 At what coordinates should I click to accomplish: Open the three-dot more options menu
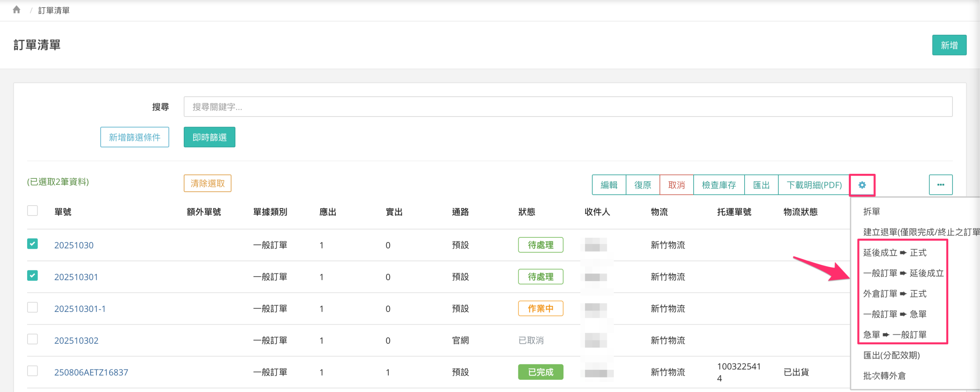(x=941, y=185)
